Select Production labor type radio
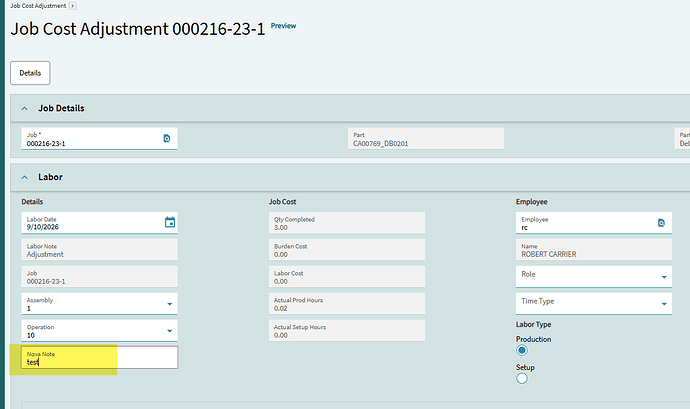 coord(522,350)
